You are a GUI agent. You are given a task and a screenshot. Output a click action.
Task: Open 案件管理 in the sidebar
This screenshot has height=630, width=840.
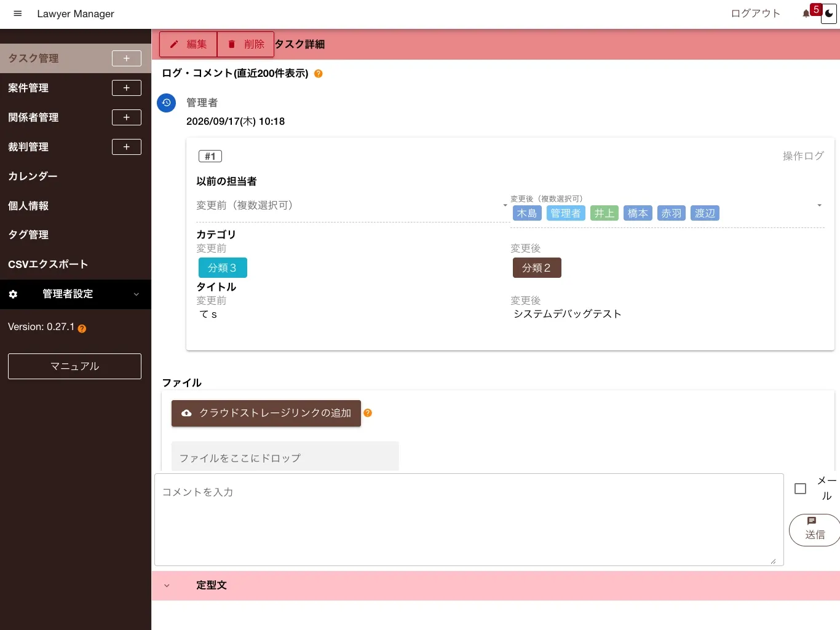(28, 88)
